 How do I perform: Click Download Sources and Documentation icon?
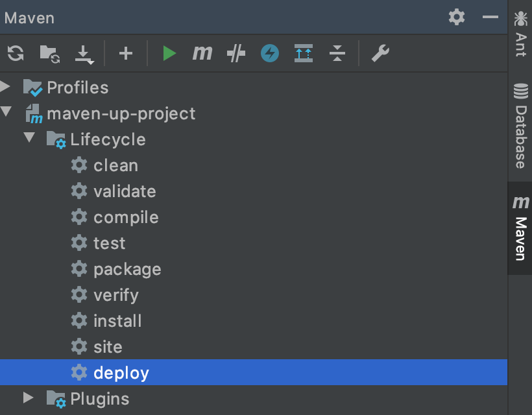pos(84,54)
